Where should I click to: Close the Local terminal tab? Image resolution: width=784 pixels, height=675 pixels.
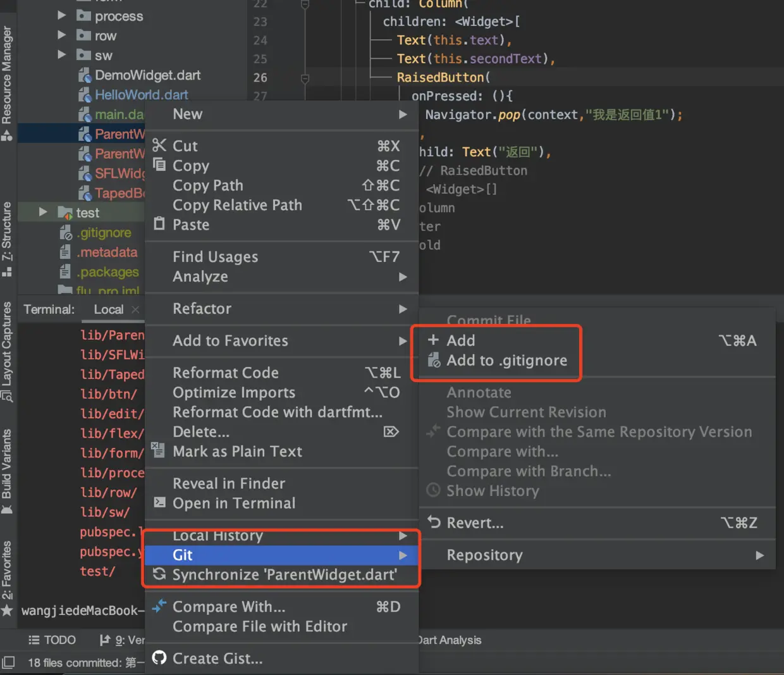135,309
